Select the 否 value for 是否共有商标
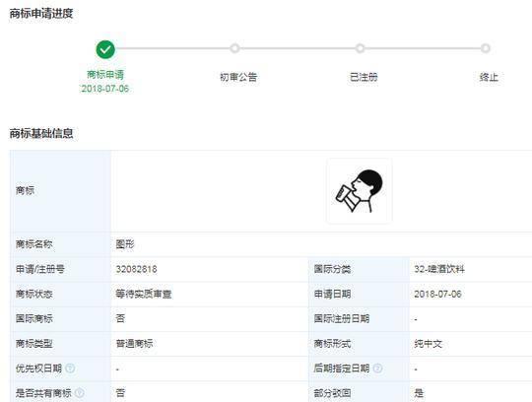 tap(120, 393)
